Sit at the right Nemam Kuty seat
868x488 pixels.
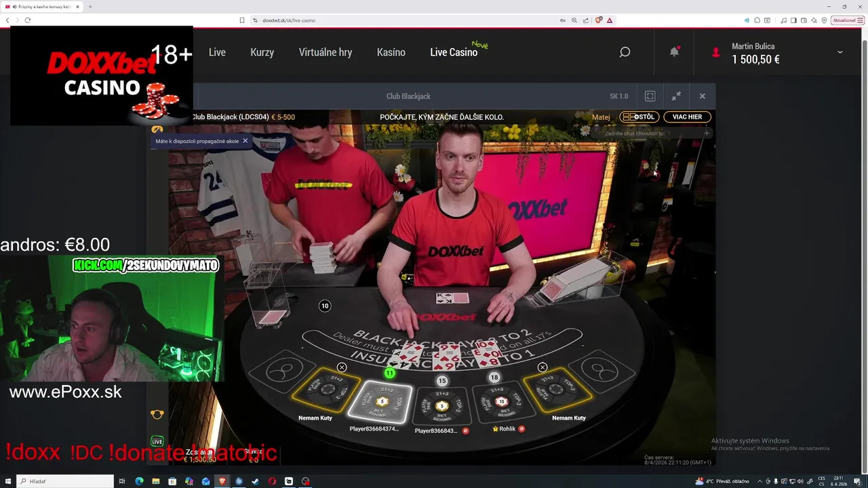pos(556,391)
